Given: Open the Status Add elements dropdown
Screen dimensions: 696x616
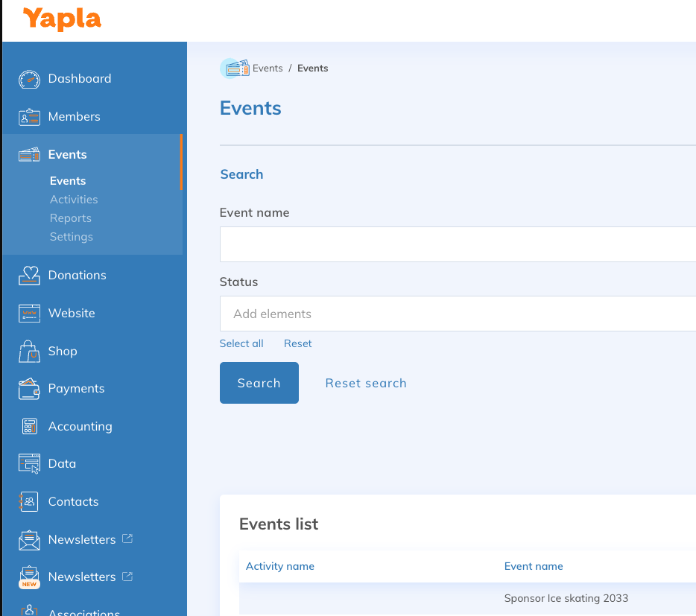Looking at the screenshot, I should (x=458, y=314).
